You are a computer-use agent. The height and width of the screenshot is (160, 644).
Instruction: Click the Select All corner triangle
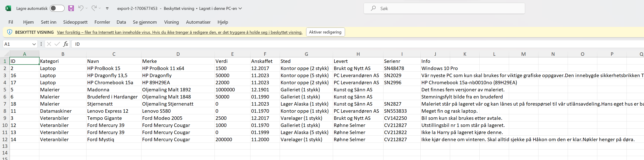(6, 54)
